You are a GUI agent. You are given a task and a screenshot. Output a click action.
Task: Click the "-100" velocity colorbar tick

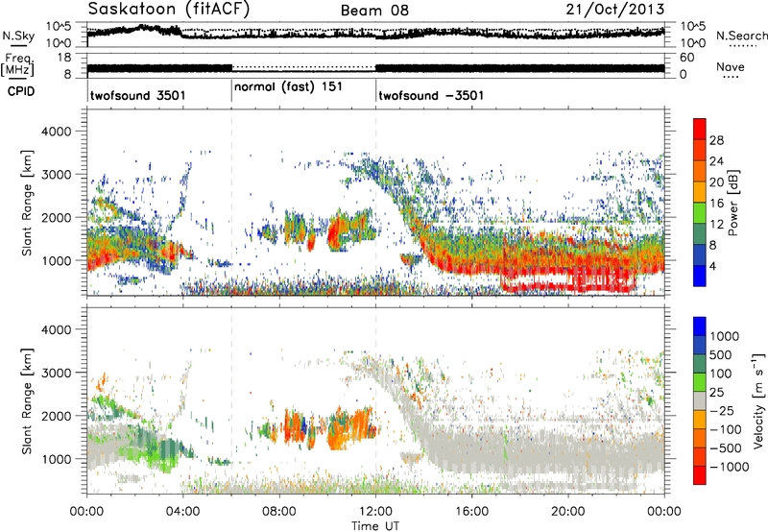726,429
